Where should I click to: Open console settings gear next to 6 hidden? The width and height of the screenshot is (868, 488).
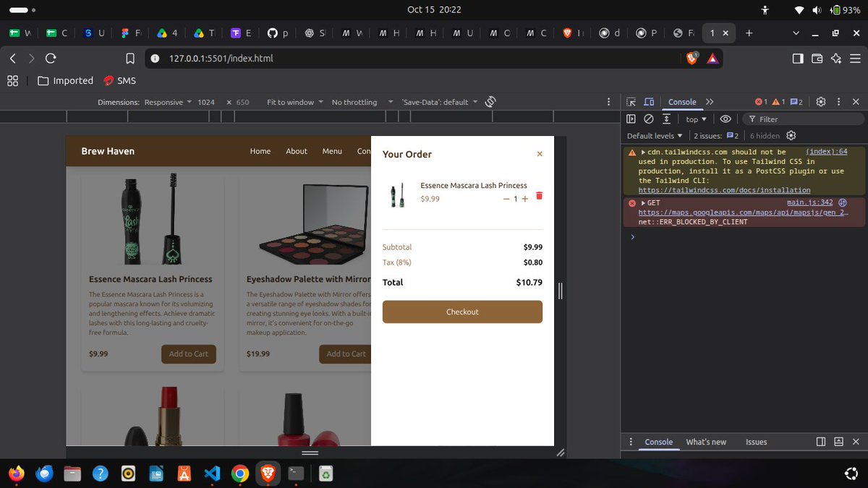[791, 136]
